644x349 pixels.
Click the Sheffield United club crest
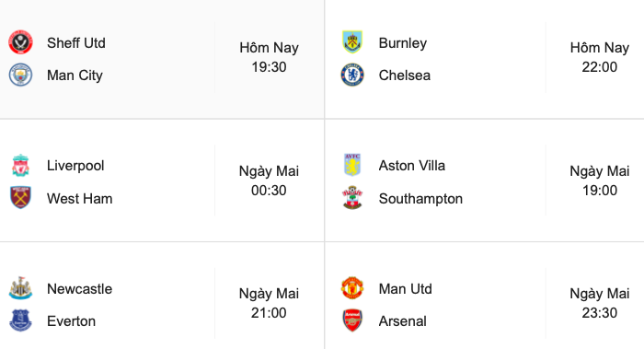click(20, 42)
